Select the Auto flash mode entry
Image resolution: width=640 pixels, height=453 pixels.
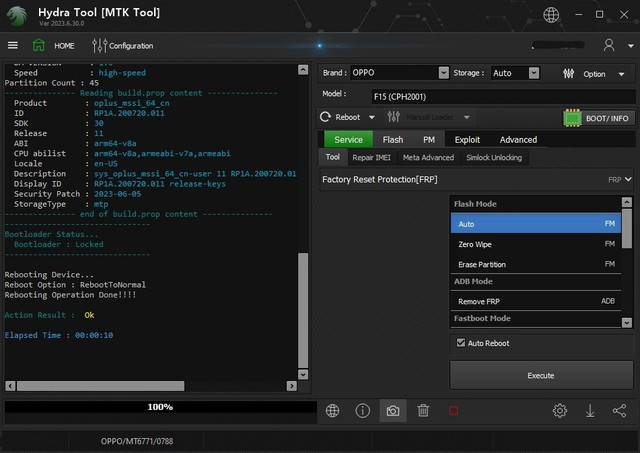pos(536,224)
